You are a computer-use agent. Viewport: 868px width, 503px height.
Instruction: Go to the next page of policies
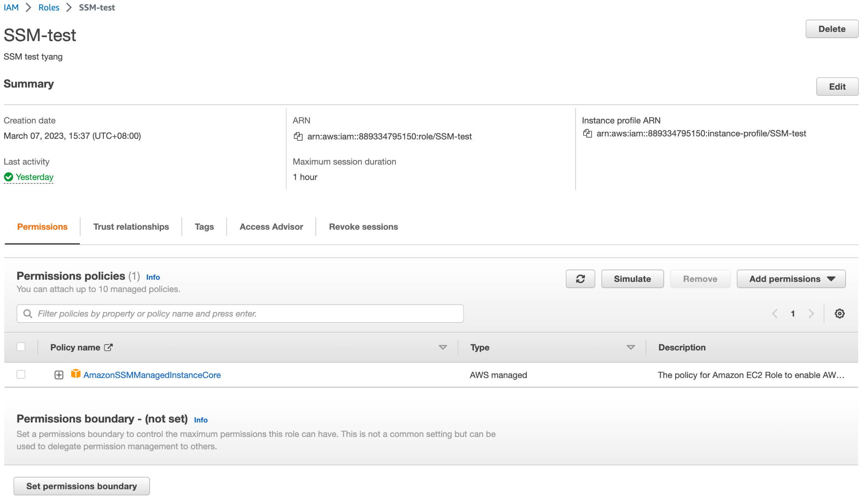(x=811, y=314)
